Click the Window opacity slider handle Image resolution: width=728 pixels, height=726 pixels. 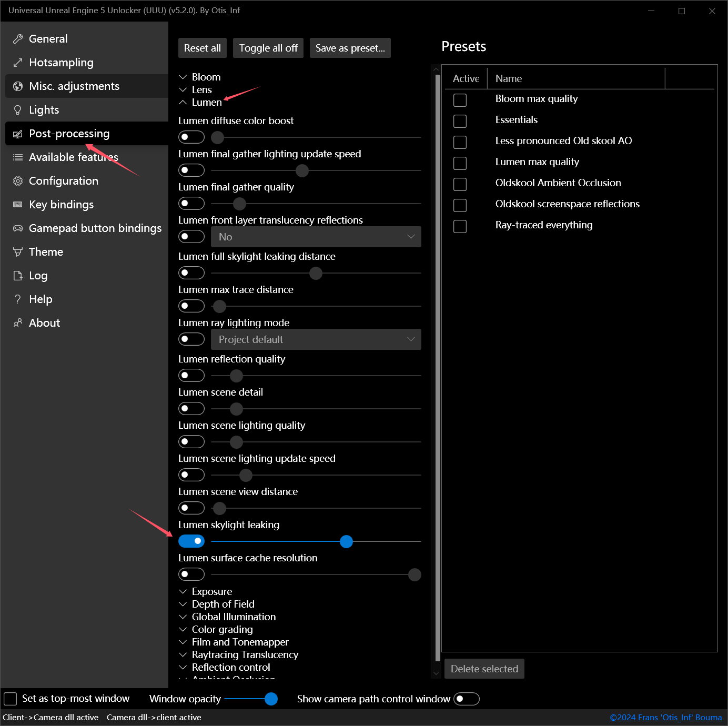coord(271,699)
